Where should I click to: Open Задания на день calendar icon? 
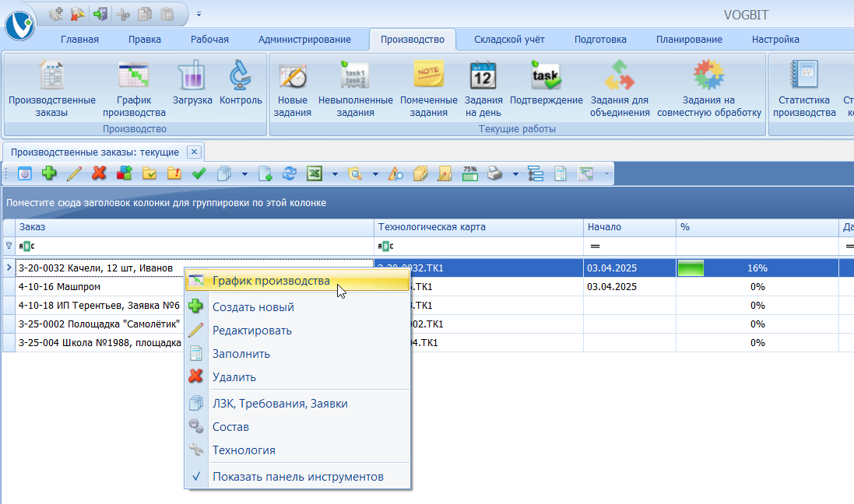[x=483, y=77]
